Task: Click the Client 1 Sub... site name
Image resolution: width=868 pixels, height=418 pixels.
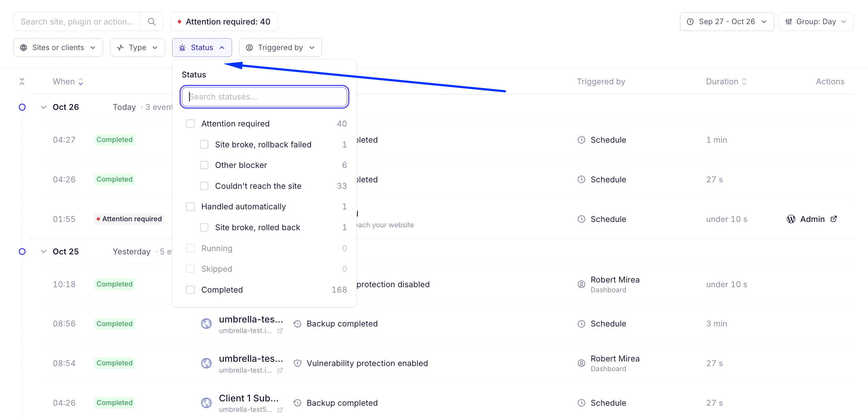Action: [249, 398]
